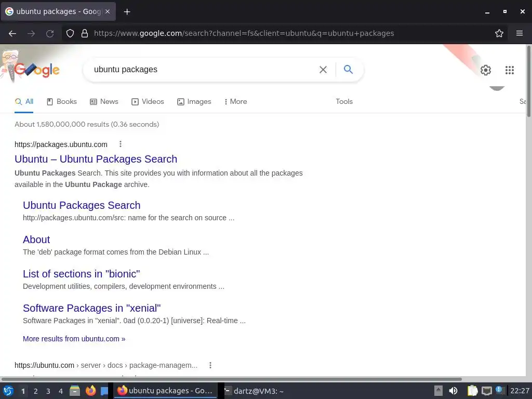This screenshot has width=532, height=399.
Task: Launch Firefox from taskbar quick launch
Action: pyautogui.click(x=90, y=391)
